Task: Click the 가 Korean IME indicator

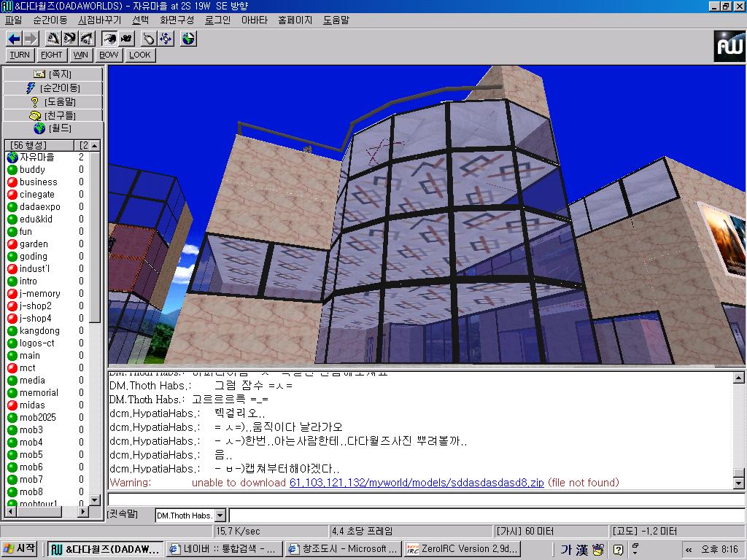Action: click(x=566, y=550)
